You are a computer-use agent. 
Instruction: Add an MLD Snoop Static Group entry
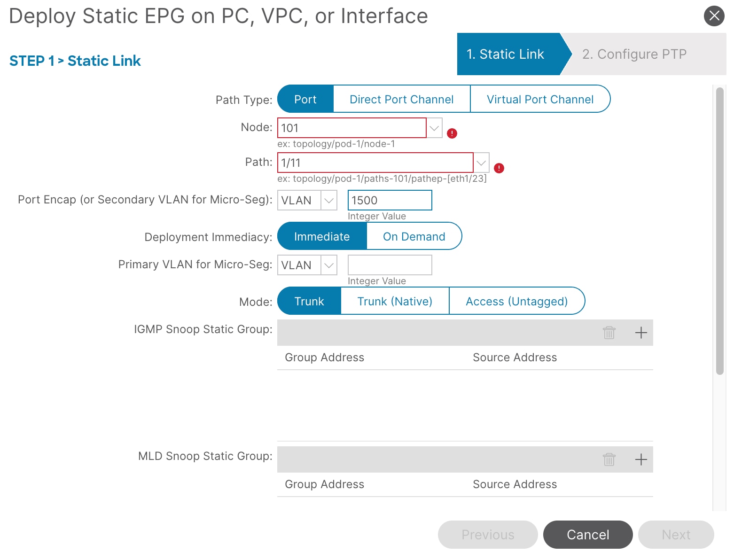point(641,459)
